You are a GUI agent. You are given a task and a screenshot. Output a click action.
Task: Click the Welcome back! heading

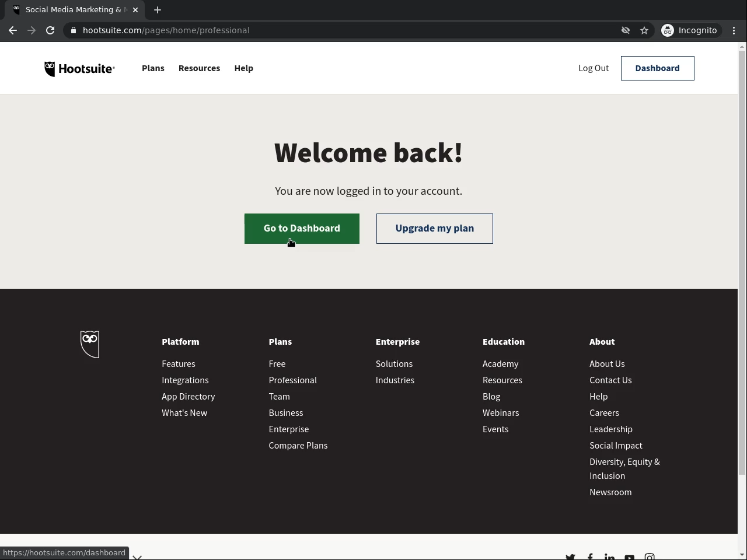tap(368, 153)
